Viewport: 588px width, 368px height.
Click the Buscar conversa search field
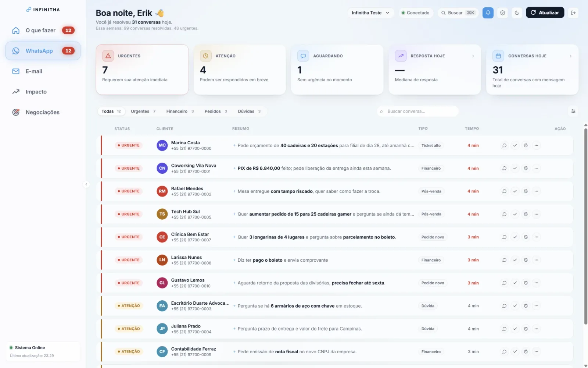418,111
